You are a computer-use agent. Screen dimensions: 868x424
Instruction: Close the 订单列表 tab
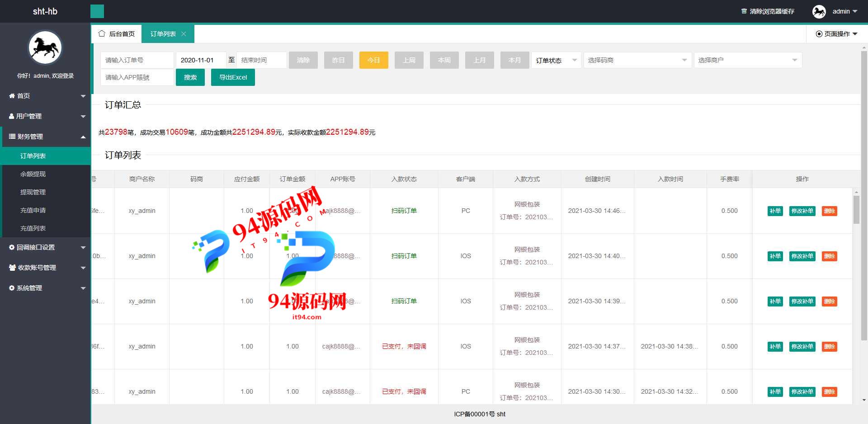click(x=184, y=34)
